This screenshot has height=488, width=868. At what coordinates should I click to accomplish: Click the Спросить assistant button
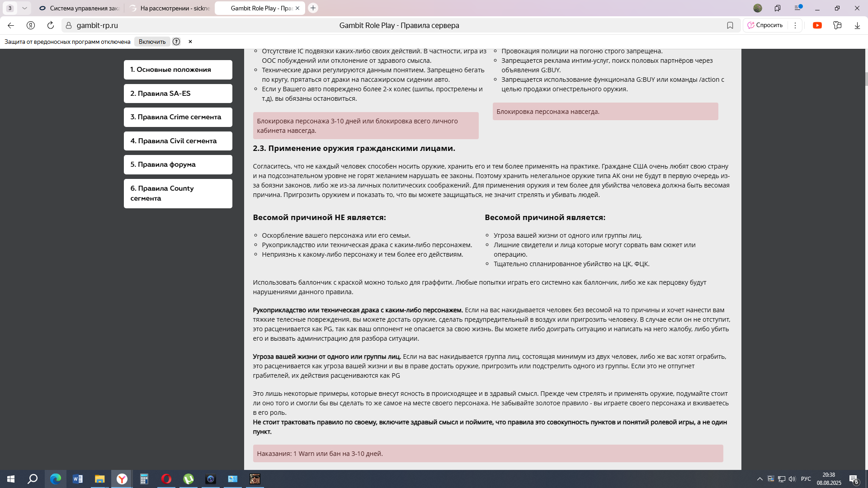tap(765, 25)
